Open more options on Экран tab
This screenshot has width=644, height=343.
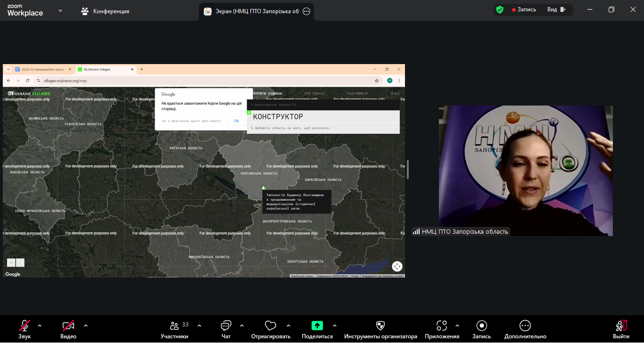coord(306,11)
